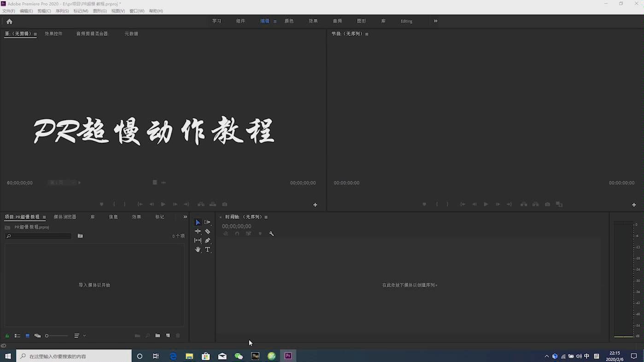This screenshot has width=644, height=362.
Task: Open the Project panel menu
Action: 44,217
